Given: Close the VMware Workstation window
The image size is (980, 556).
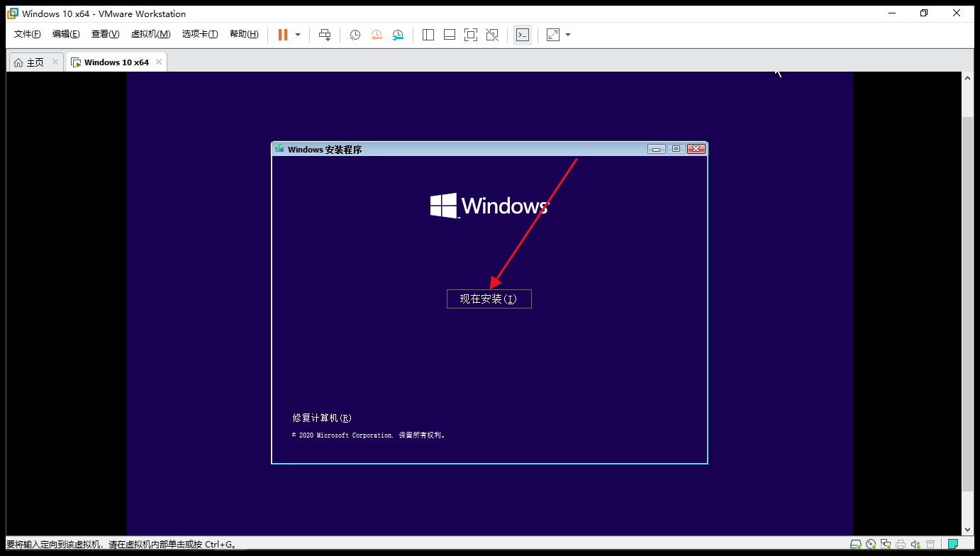Looking at the screenshot, I should pyautogui.click(x=957, y=13).
